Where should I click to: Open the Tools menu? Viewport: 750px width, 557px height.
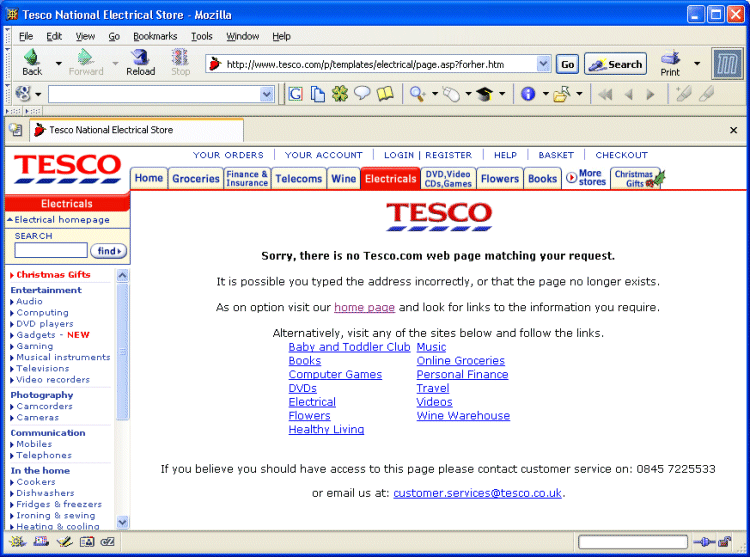coord(201,36)
